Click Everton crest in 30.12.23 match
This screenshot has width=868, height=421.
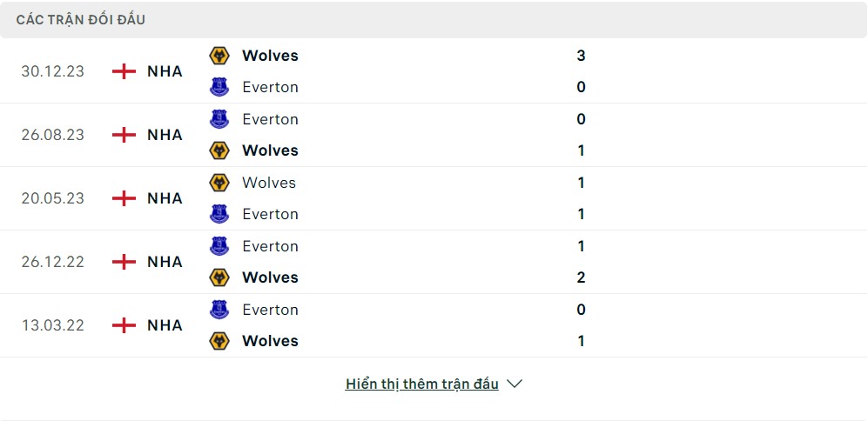(x=219, y=87)
